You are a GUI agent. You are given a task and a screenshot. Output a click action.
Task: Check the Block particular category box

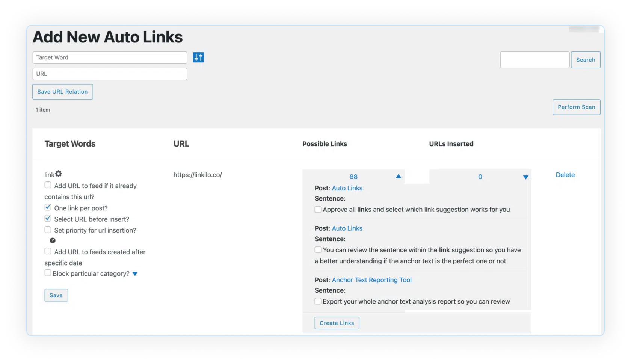point(48,273)
